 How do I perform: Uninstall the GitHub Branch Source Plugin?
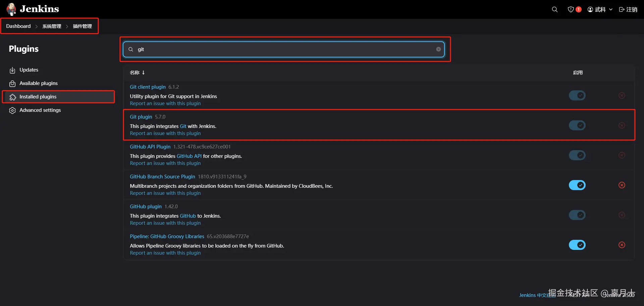[x=622, y=185]
